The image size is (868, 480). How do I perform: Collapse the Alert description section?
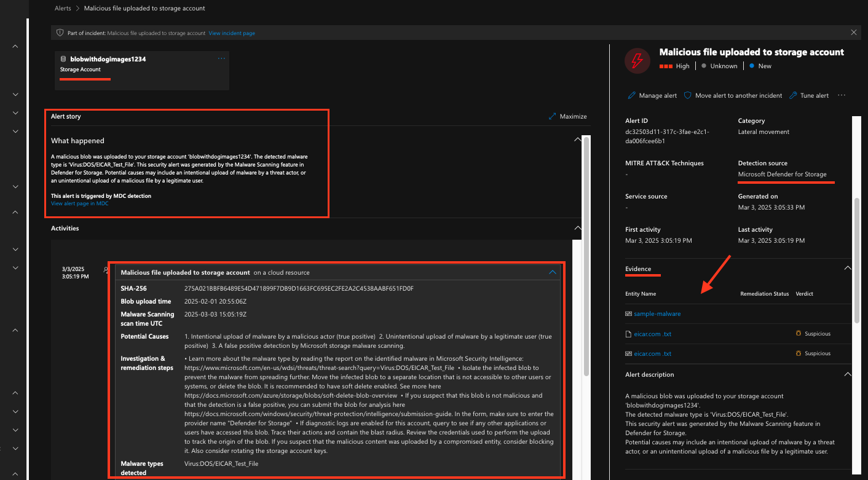coord(848,374)
